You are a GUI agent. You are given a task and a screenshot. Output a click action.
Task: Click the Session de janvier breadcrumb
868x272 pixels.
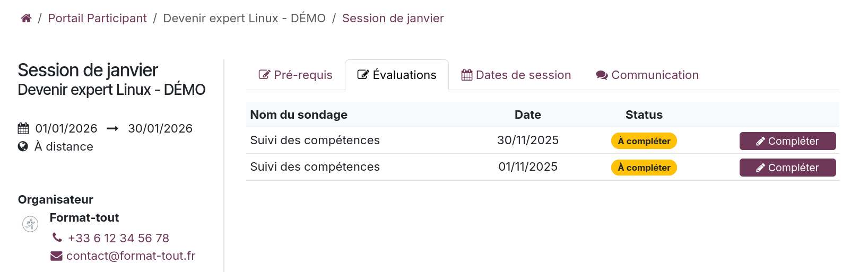pos(393,19)
